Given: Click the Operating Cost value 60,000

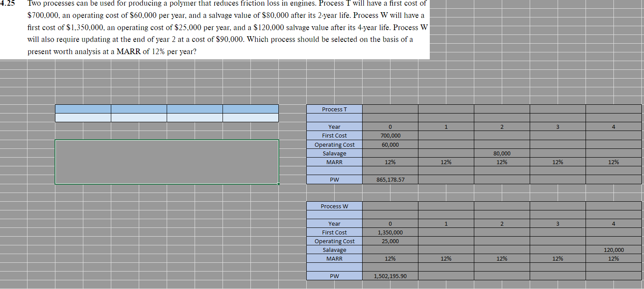Looking at the screenshot, I should pyautogui.click(x=390, y=144).
